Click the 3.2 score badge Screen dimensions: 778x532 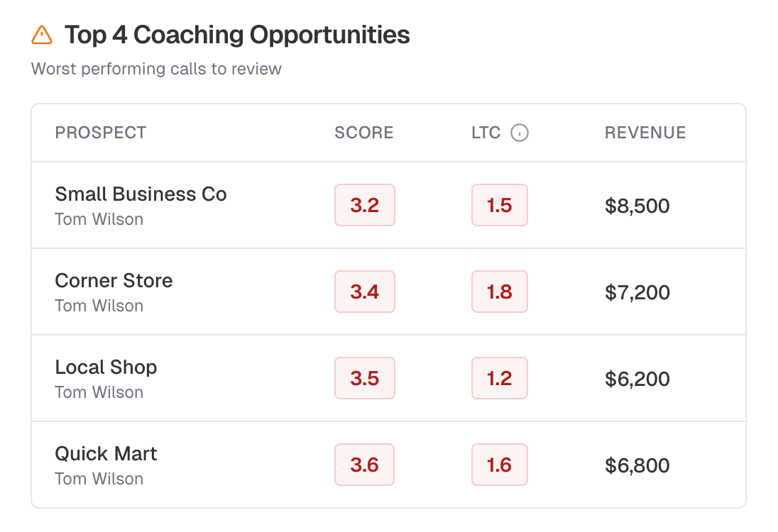click(364, 206)
